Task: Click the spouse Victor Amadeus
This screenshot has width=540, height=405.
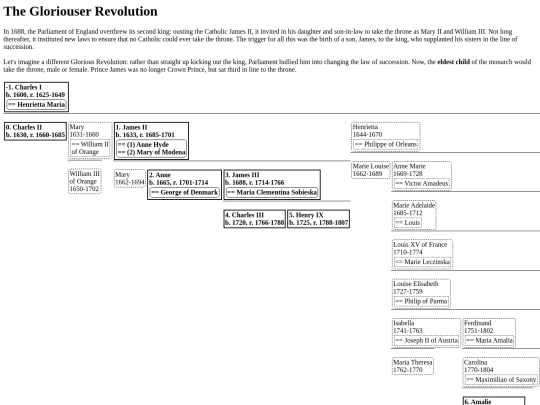Action: coord(422,184)
